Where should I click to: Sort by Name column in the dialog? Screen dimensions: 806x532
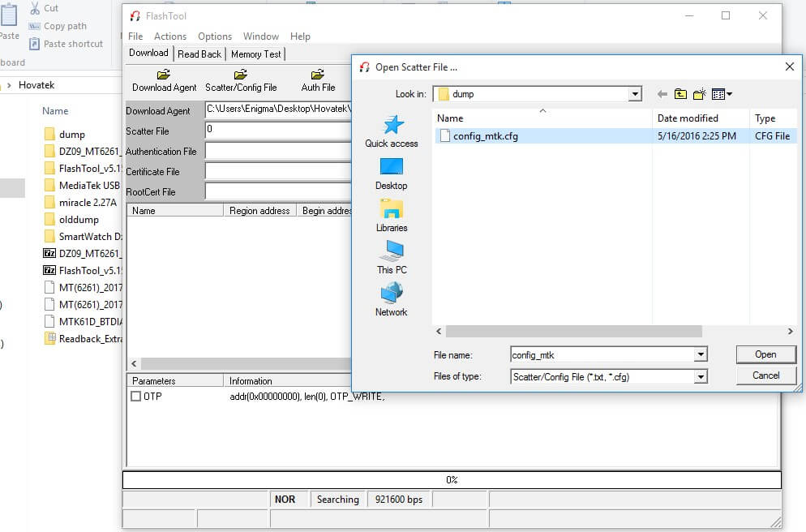point(542,118)
